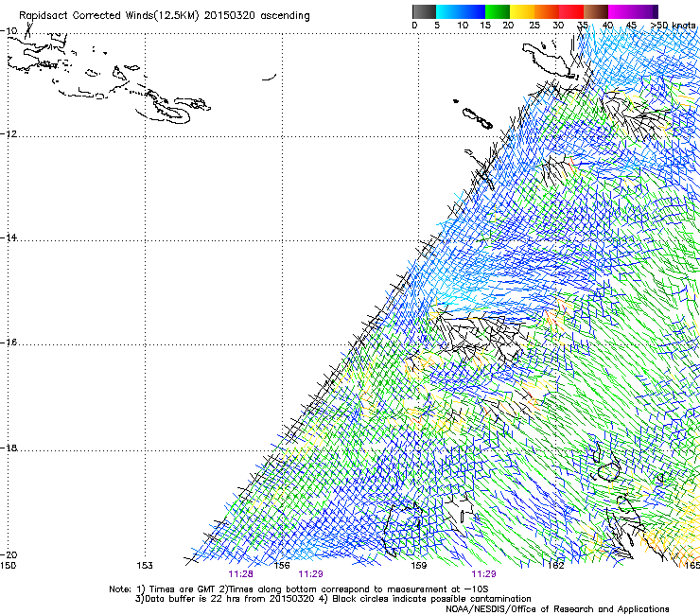Click the -14 latitude axis label
This screenshot has height=615, width=700.
pos(9,237)
